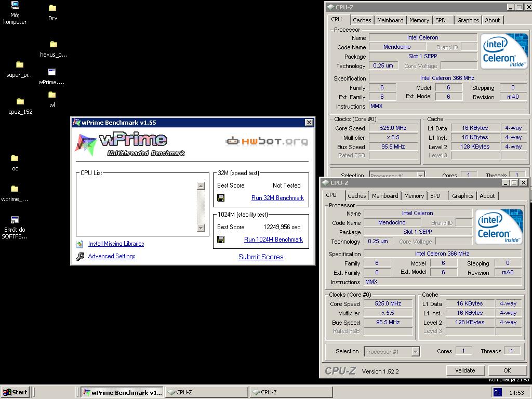Open About tab in back CPU-Z window
Viewport: 532px width, 399px height.
point(493,20)
